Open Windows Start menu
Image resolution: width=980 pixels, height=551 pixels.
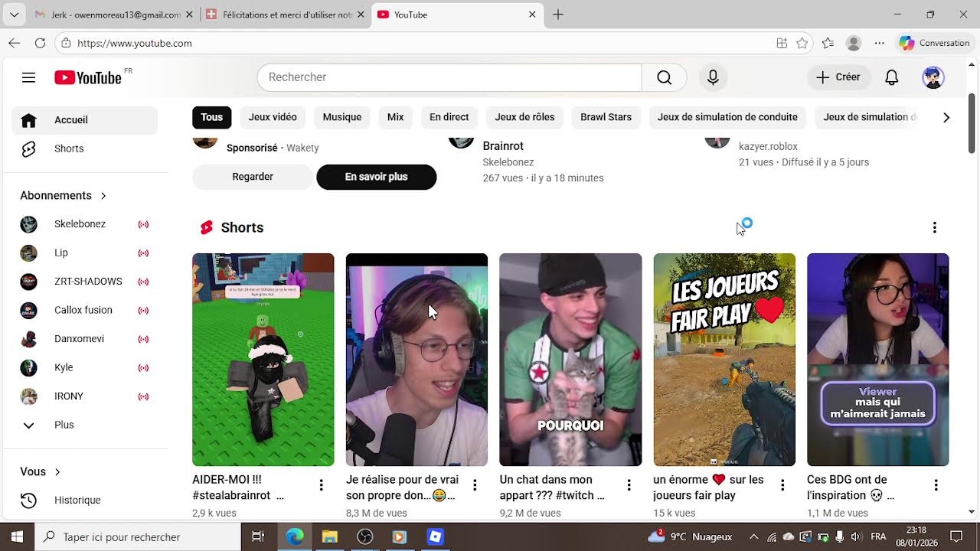pos(17,536)
